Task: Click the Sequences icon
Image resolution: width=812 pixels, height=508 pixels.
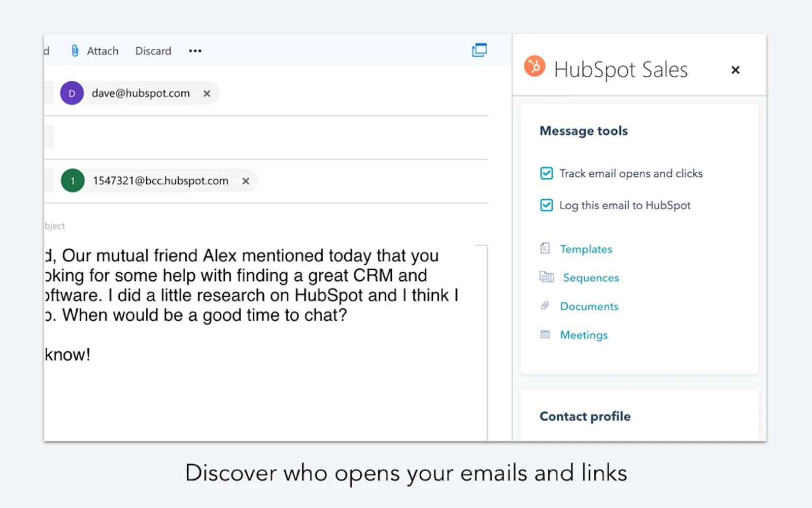Action: 547,277
